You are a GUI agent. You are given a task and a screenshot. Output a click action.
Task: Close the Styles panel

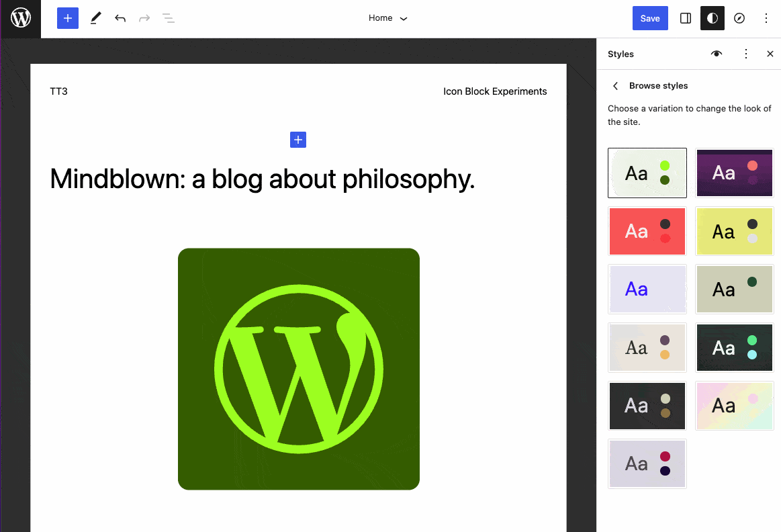pyautogui.click(x=770, y=54)
